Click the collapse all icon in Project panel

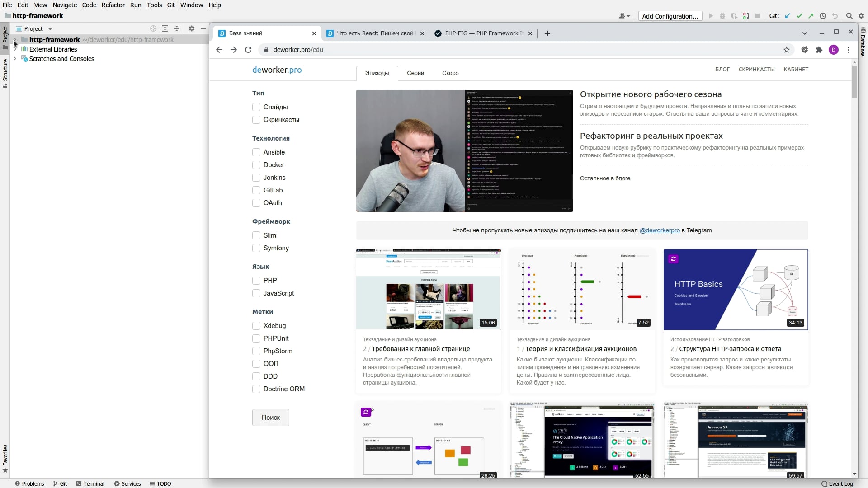[x=177, y=28]
